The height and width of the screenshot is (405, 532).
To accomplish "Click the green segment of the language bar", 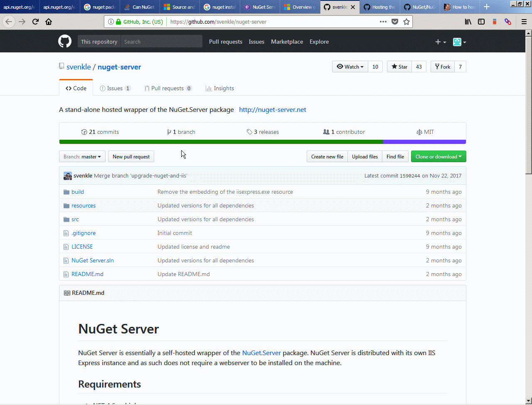I will tap(221, 142).
